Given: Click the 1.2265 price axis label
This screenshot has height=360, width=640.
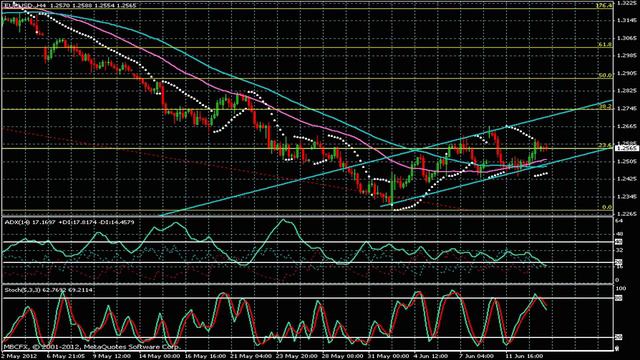Looking at the screenshot, I should tap(627, 214).
